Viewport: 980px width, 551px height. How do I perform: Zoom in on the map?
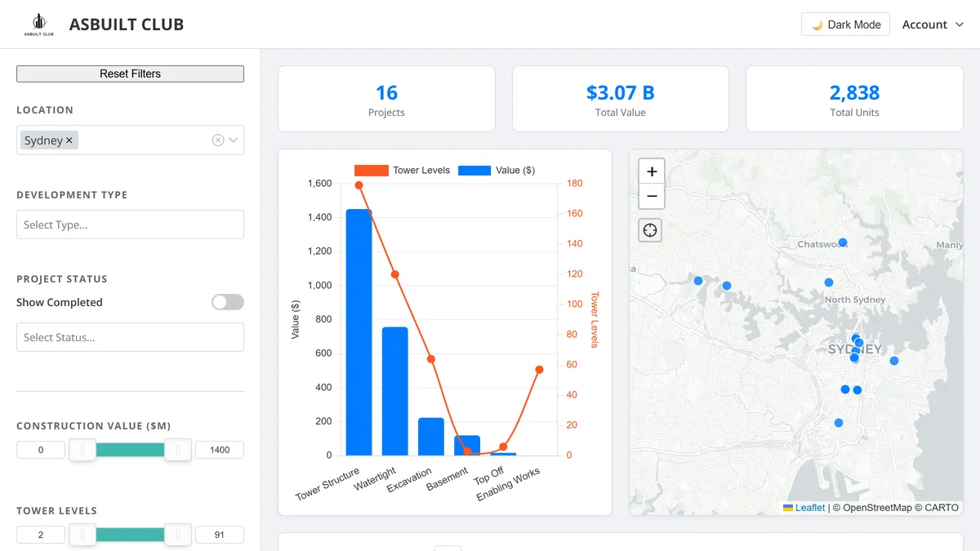pyautogui.click(x=651, y=171)
